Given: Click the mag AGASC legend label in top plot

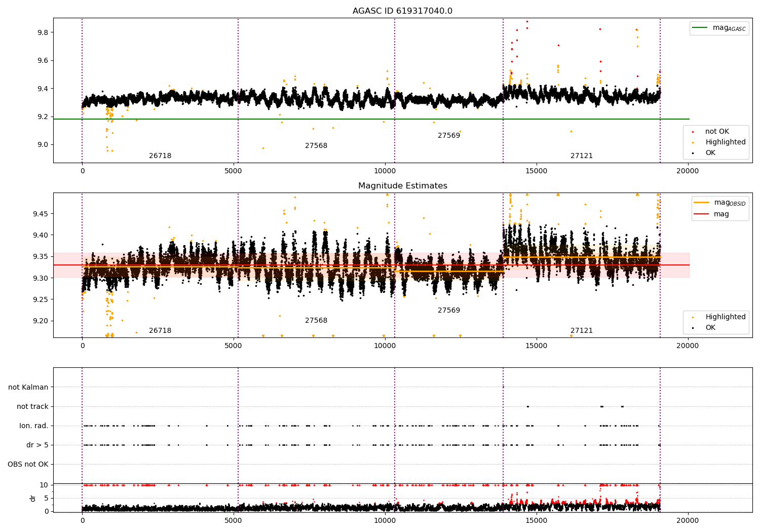Looking at the screenshot, I should click(729, 28).
